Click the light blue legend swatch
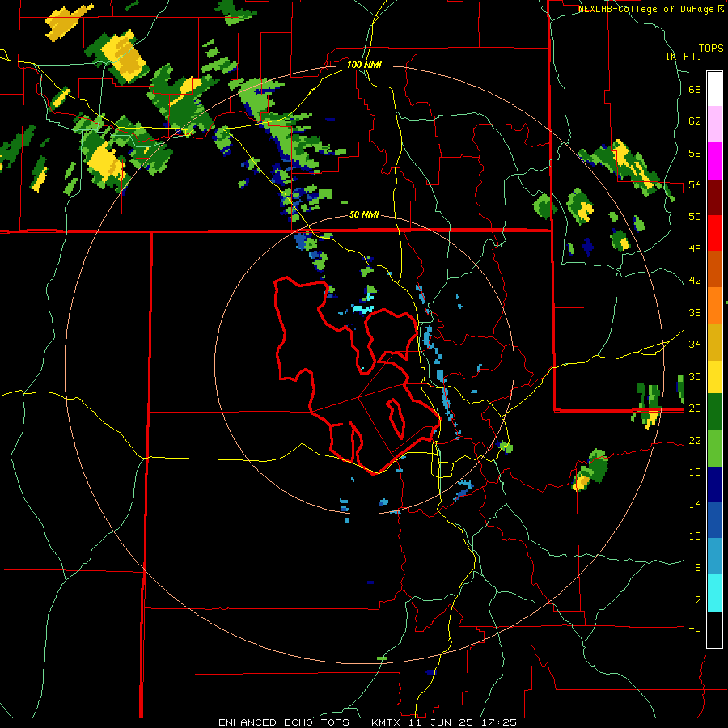The width and height of the screenshot is (728, 728). pyautogui.click(x=714, y=556)
